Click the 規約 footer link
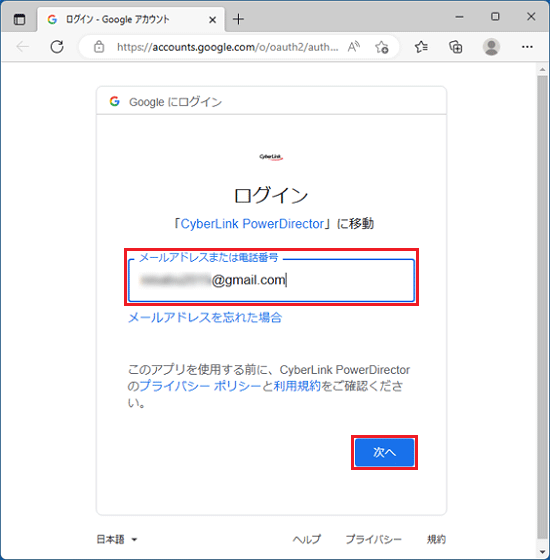This screenshot has height=560, width=550. click(436, 539)
